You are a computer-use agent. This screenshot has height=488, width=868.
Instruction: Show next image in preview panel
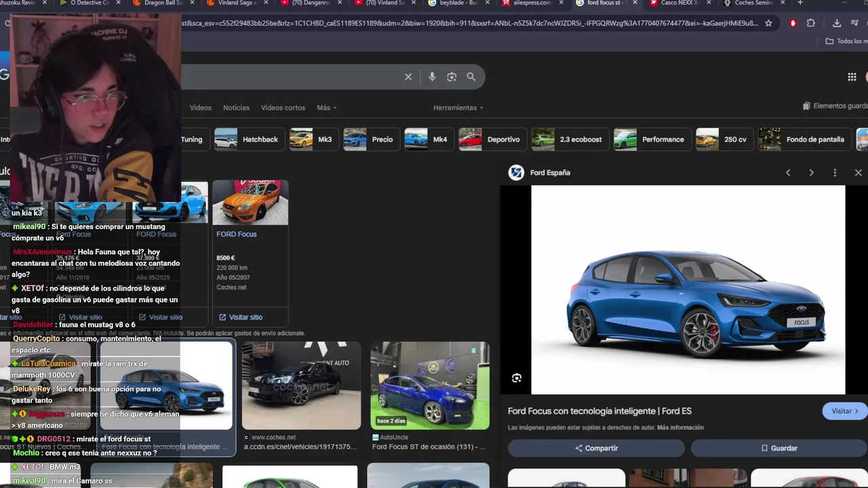[x=811, y=173]
